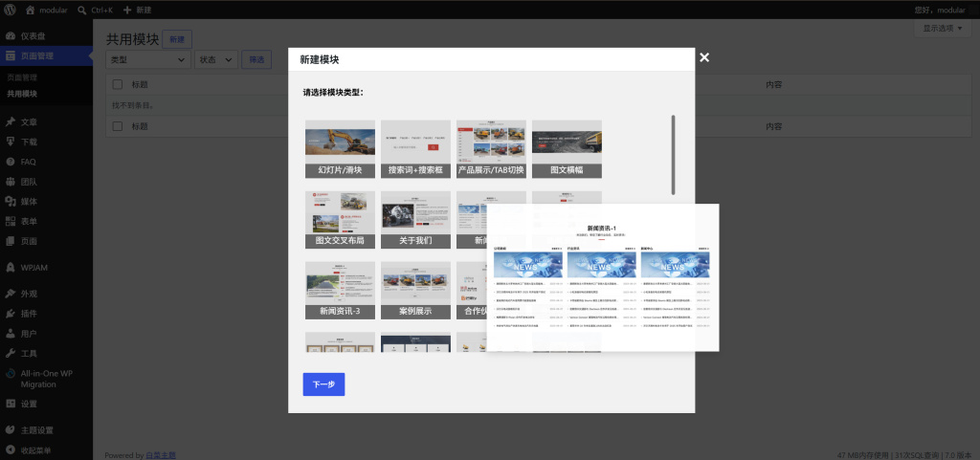The width and height of the screenshot is (980, 460).
Task: Open the WordPress logo menu
Action: click(11, 10)
